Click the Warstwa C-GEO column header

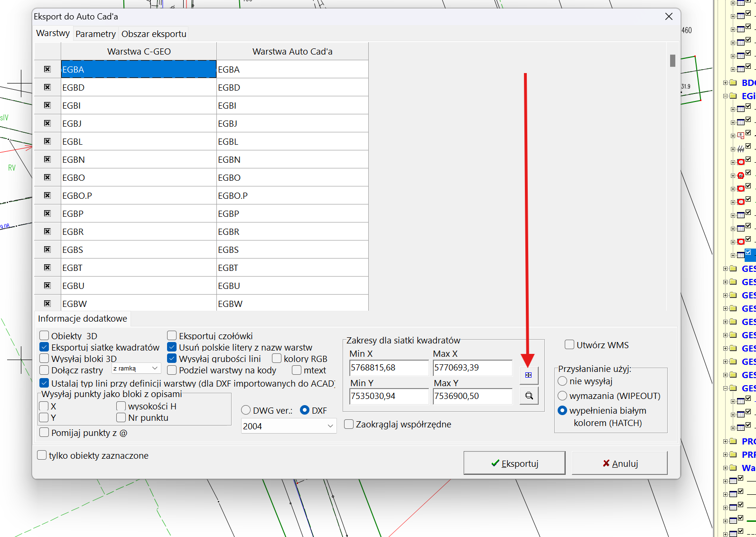tap(139, 51)
